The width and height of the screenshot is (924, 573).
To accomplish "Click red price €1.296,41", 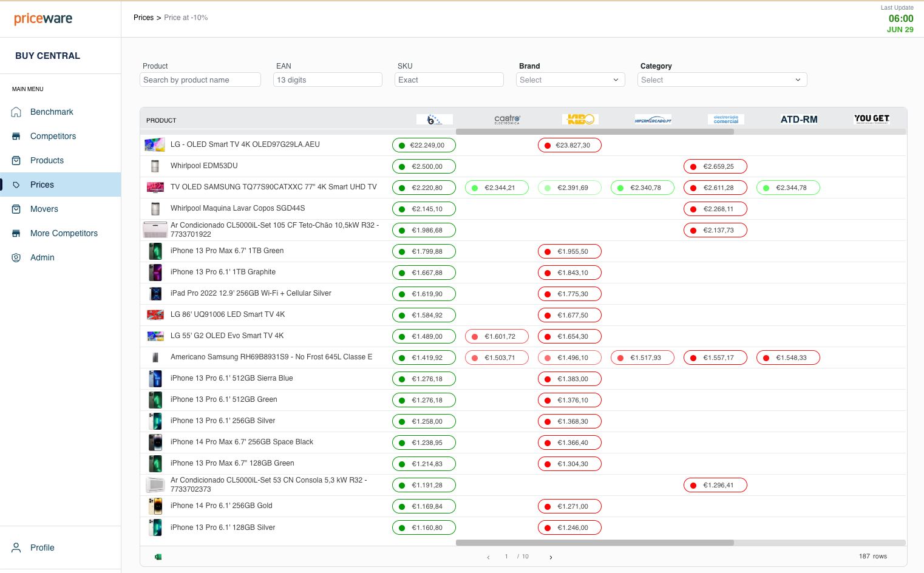I will (715, 485).
